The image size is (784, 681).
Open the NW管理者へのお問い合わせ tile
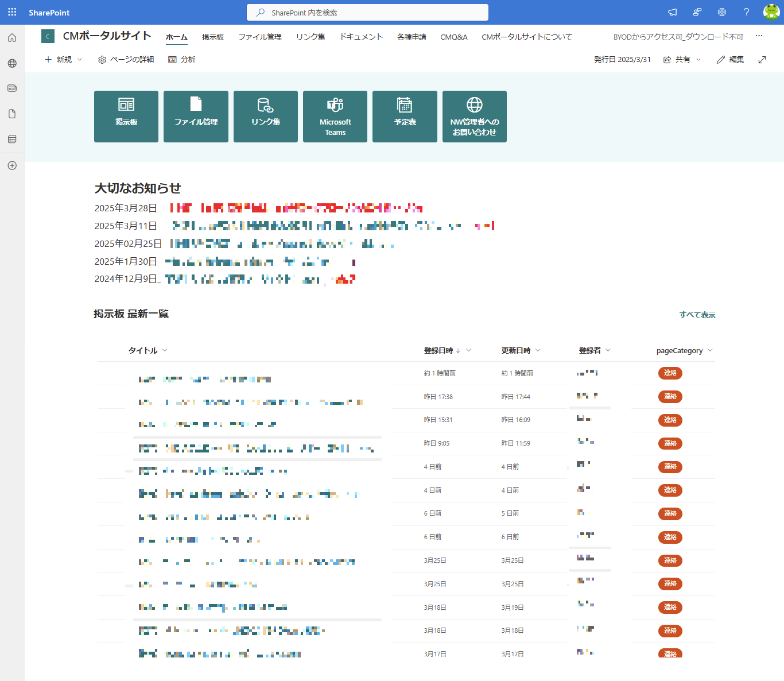point(474,117)
